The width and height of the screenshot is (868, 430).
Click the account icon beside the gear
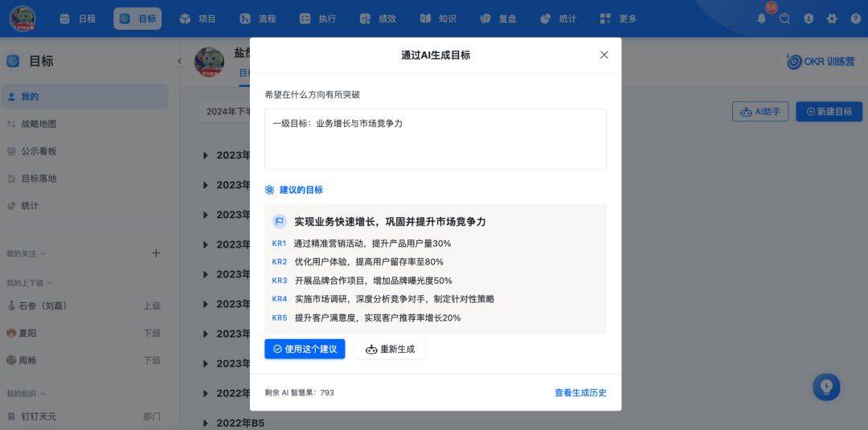[x=809, y=18]
